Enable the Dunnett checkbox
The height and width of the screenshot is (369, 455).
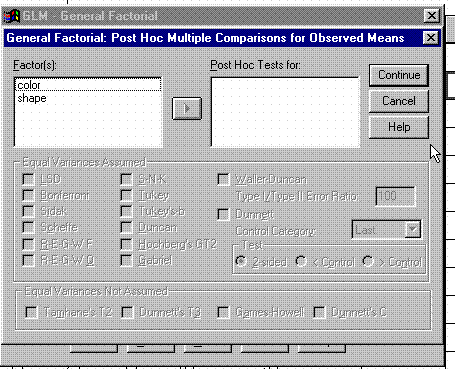point(223,214)
